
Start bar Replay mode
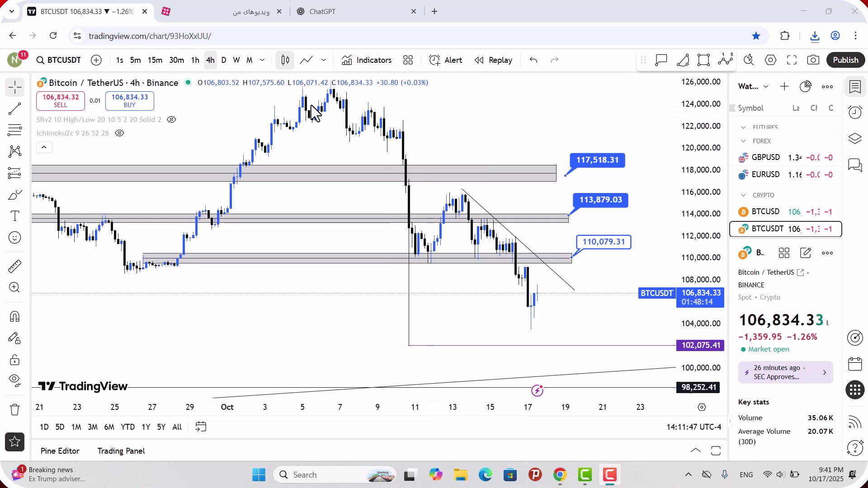click(x=493, y=60)
